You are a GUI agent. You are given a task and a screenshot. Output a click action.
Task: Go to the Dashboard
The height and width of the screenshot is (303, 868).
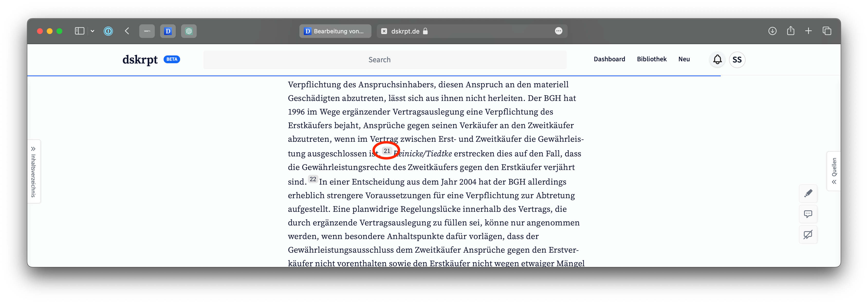(609, 59)
